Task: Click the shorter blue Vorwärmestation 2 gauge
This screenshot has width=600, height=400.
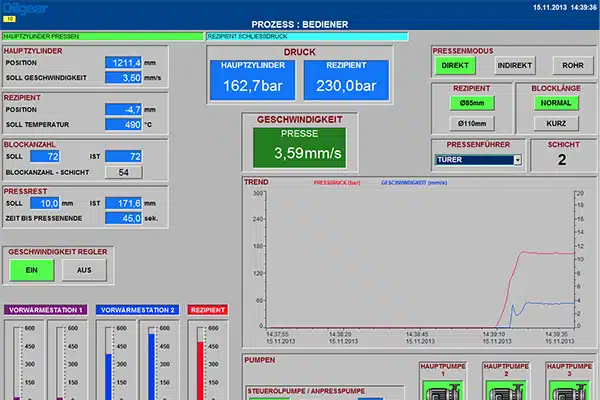Action: 108,377
